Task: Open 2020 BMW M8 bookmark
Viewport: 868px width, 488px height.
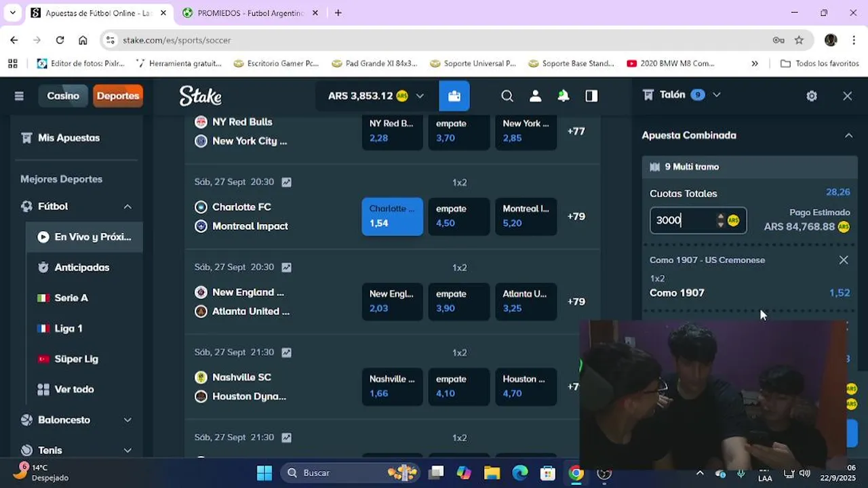Action: [671, 64]
